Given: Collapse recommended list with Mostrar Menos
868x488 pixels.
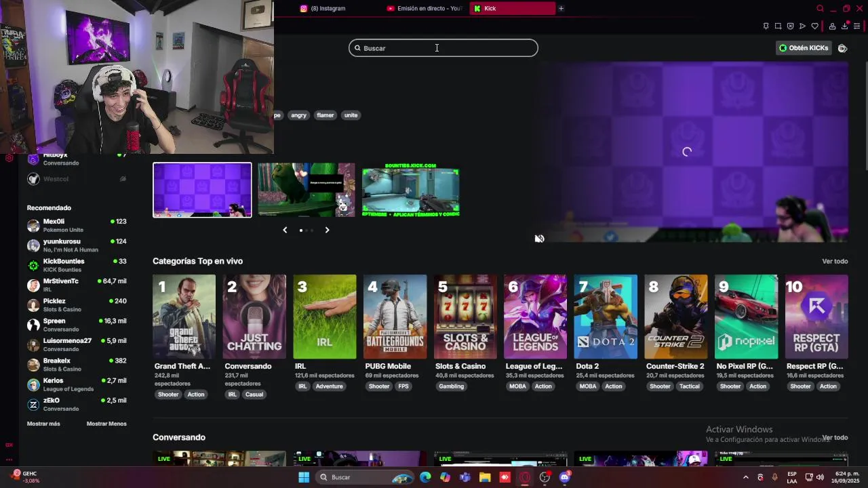Looking at the screenshot, I should [106, 424].
